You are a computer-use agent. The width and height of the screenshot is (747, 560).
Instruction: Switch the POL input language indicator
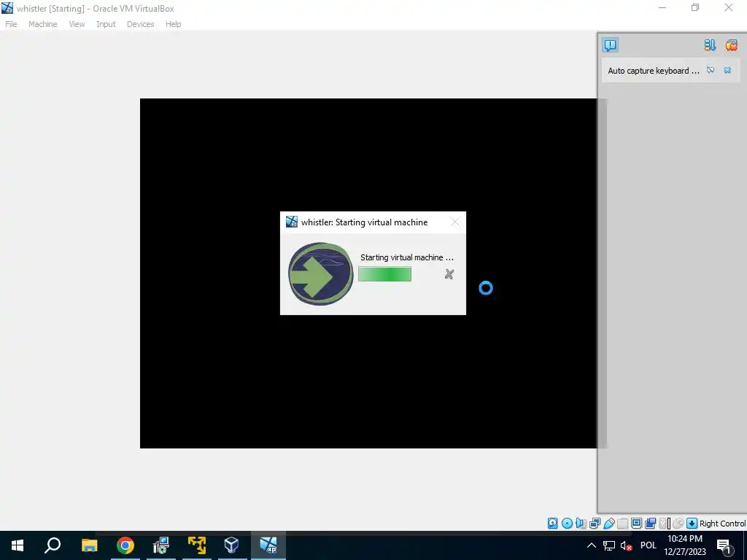click(648, 545)
